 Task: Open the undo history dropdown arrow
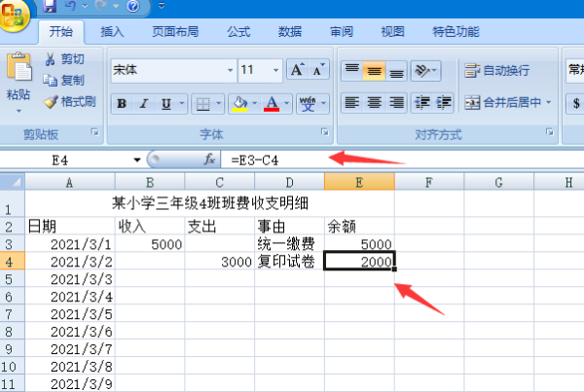click(86, 6)
